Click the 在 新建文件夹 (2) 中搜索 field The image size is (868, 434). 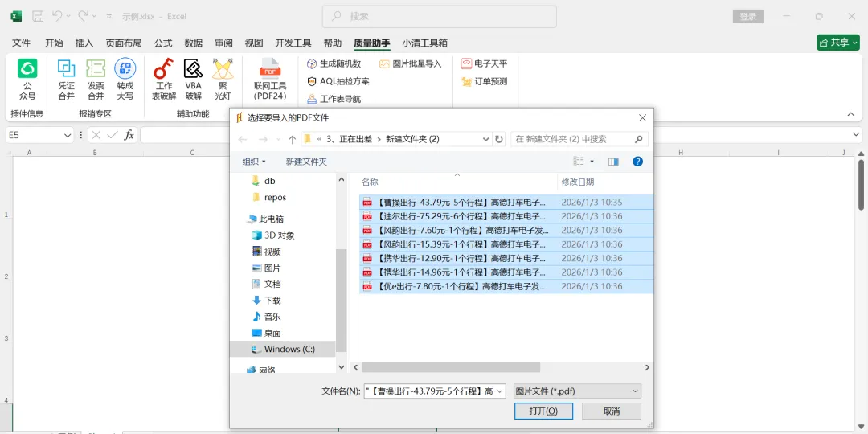click(579, 140)
